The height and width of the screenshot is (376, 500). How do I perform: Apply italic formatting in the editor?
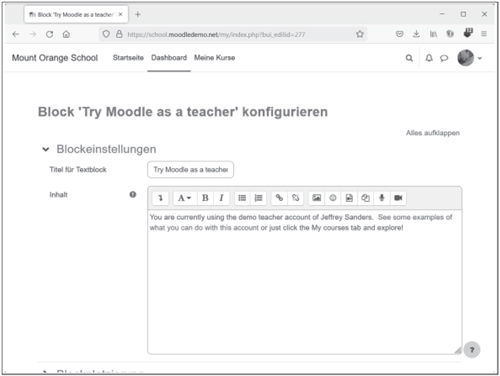tap(221, 198)
